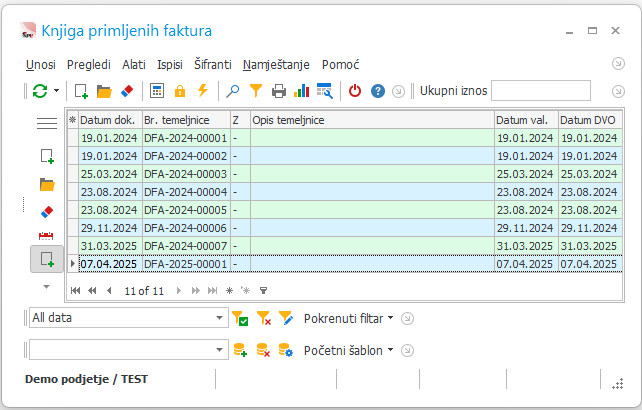The height and width of the screenshot is (410, 642).
Task: Open the Pregledi menu
Action: [89, 65]
